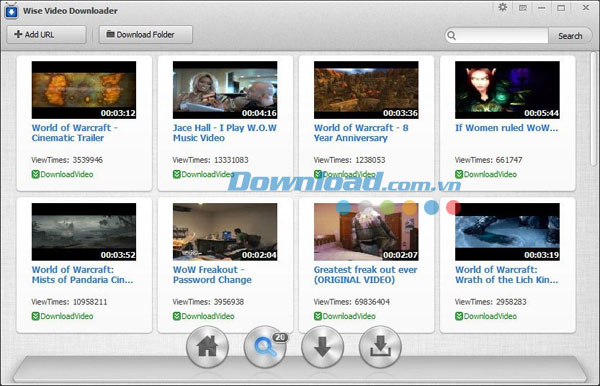Viewport: 600px width, 386px height.
Task: Click ViewTimes: 661747 text
Action: [489, 160]
